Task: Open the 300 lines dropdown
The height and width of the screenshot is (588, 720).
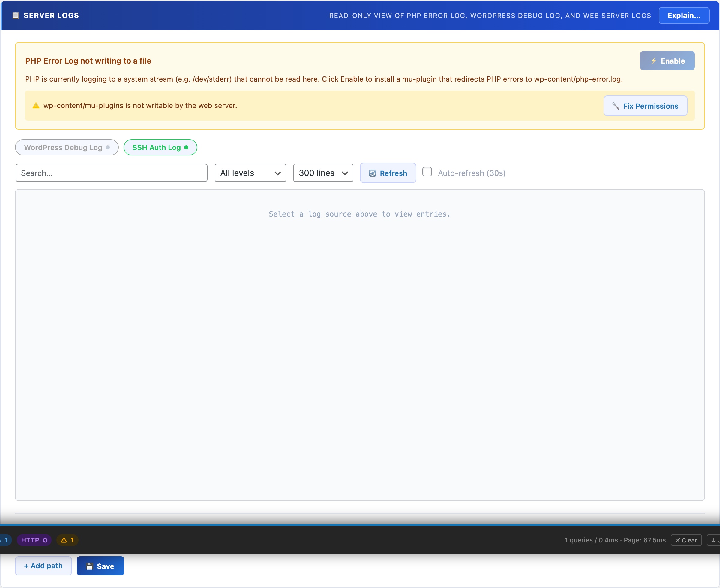Action: tap(322, 173)
